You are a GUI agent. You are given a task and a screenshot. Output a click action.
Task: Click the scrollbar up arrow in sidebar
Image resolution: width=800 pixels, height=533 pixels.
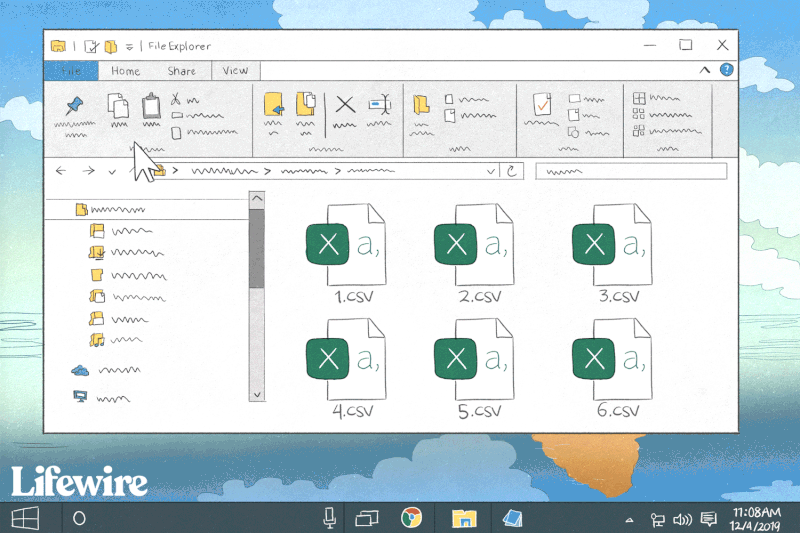tap(257, 198)
